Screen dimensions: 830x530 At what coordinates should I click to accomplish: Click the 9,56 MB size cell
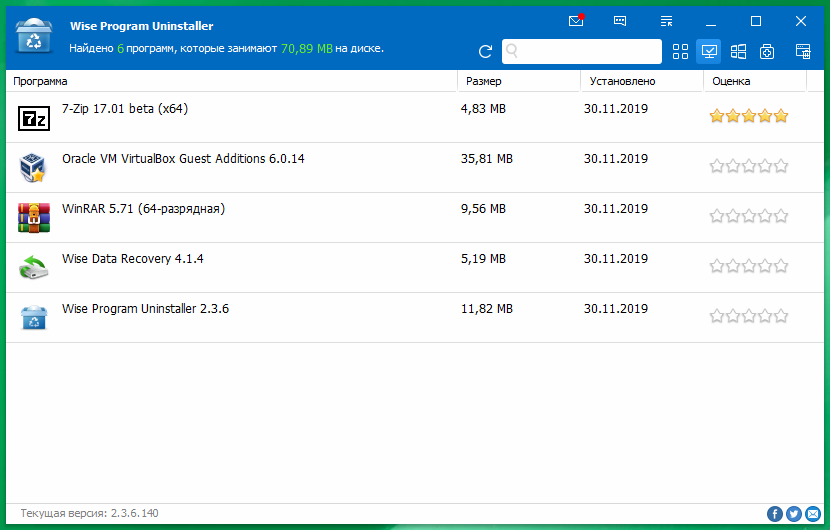483,209
